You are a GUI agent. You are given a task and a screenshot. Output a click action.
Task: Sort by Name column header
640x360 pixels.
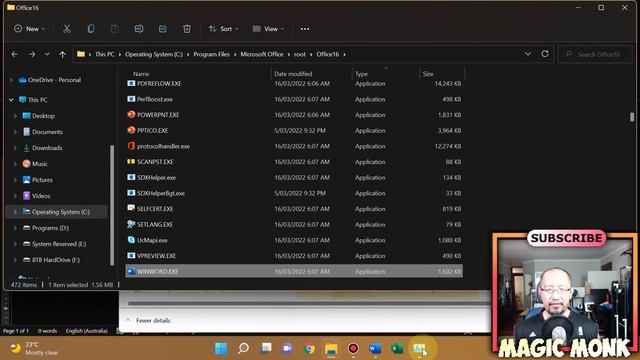coord(141,74)
